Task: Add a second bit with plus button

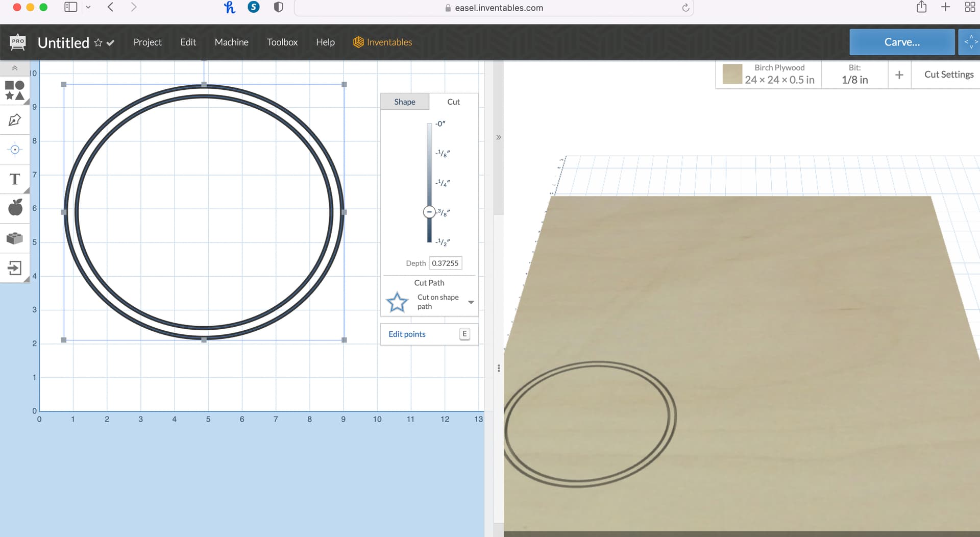Action: tap(899, 75)
